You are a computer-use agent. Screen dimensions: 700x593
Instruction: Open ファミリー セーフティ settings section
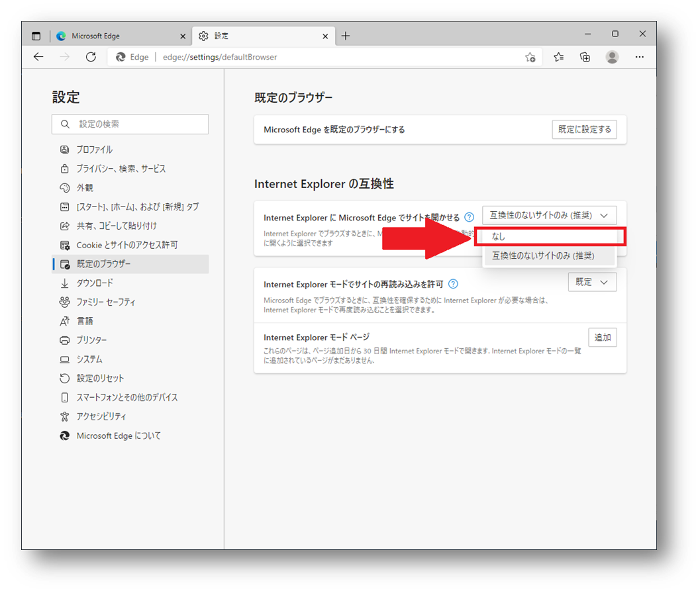[130, 302]
